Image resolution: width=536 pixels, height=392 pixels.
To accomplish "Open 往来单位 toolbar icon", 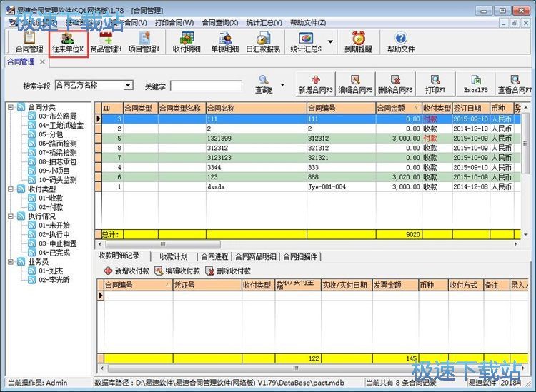I will [x=69, y=42].
